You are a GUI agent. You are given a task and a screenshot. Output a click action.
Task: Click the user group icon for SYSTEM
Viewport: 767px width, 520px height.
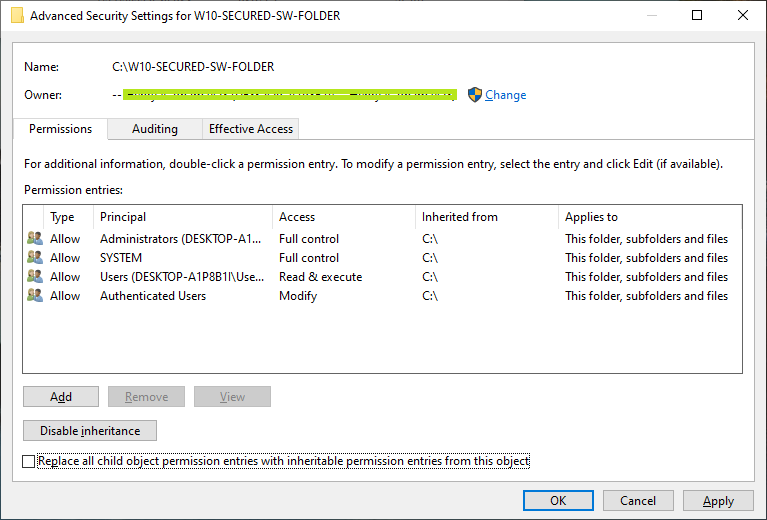(x=35, y=257)
